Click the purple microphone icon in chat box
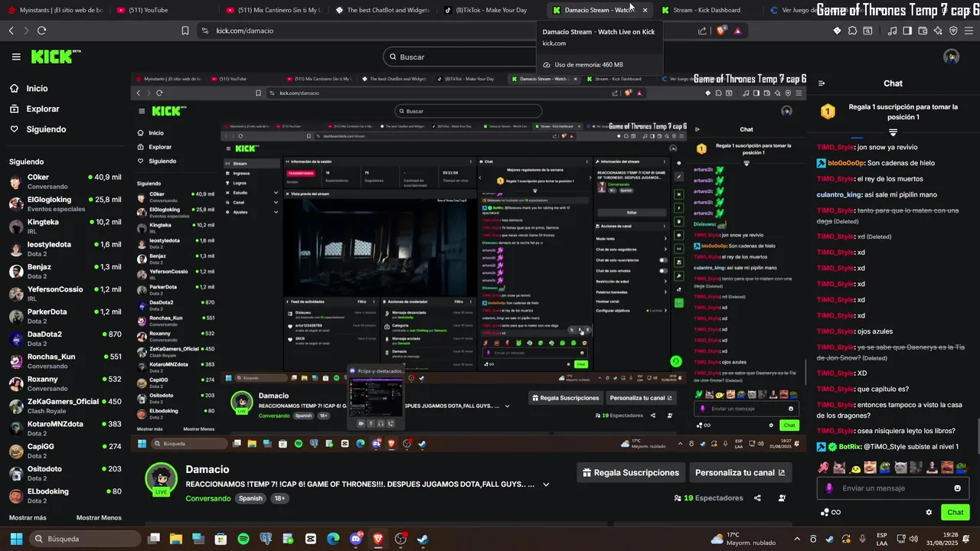980x551 pixels. pyautogui.click(x=829, y=488)
